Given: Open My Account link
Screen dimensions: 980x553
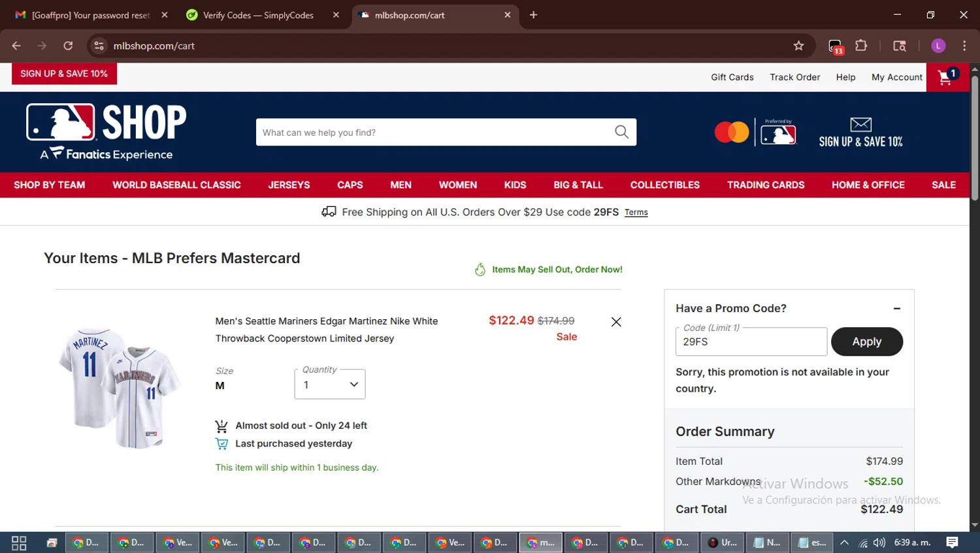Looking at the screenshot, I should pyautogui.click(x=896, y=77).
